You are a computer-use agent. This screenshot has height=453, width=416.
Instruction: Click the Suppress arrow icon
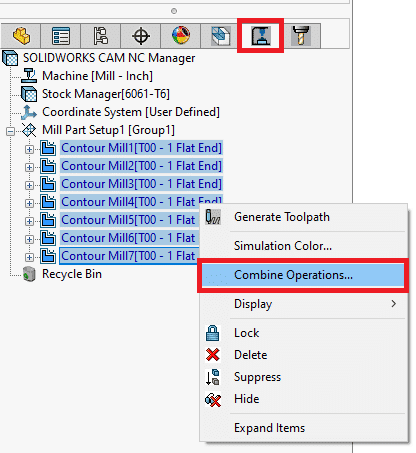coord(213,377)
